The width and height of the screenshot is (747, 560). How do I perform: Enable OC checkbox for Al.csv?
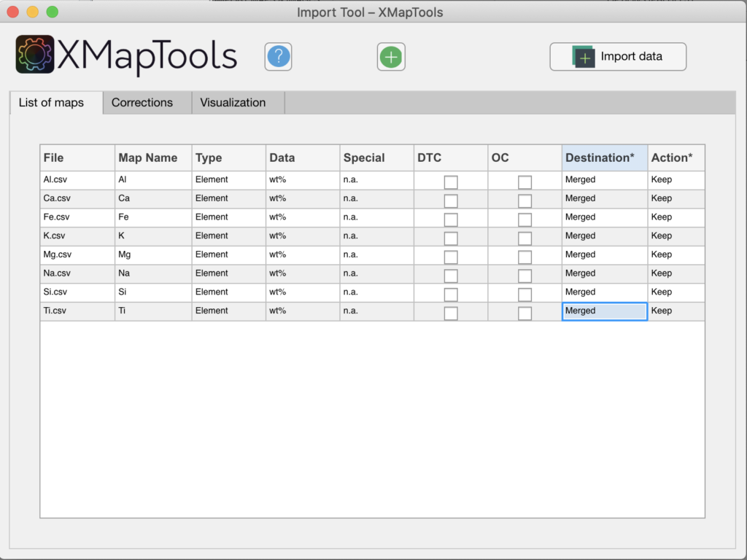pos(525,182)
